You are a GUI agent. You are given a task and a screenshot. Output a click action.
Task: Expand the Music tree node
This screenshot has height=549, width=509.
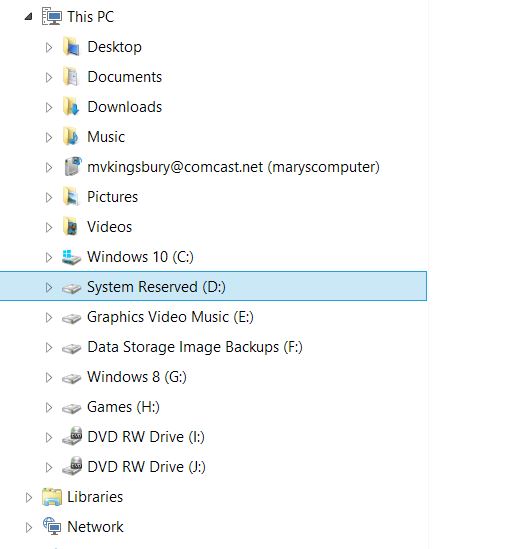[49, 138]
